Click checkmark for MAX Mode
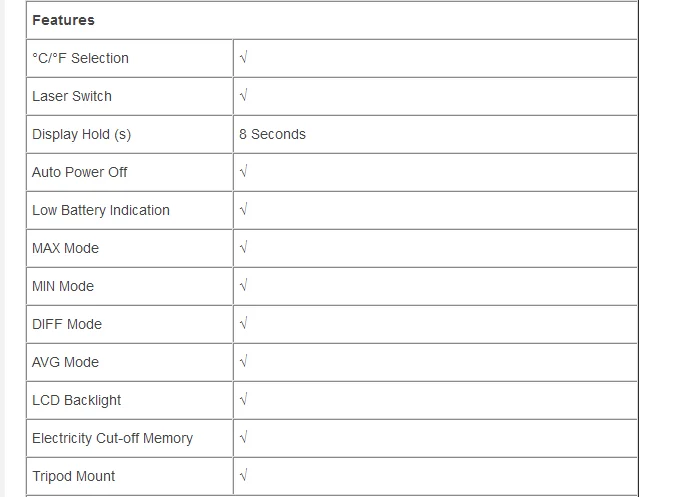 pos(243,247)
